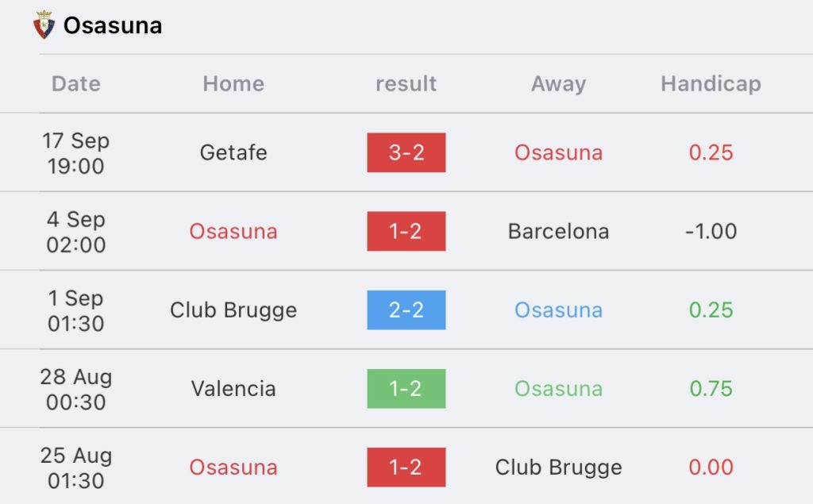Select the result column header

coord(406,83)
